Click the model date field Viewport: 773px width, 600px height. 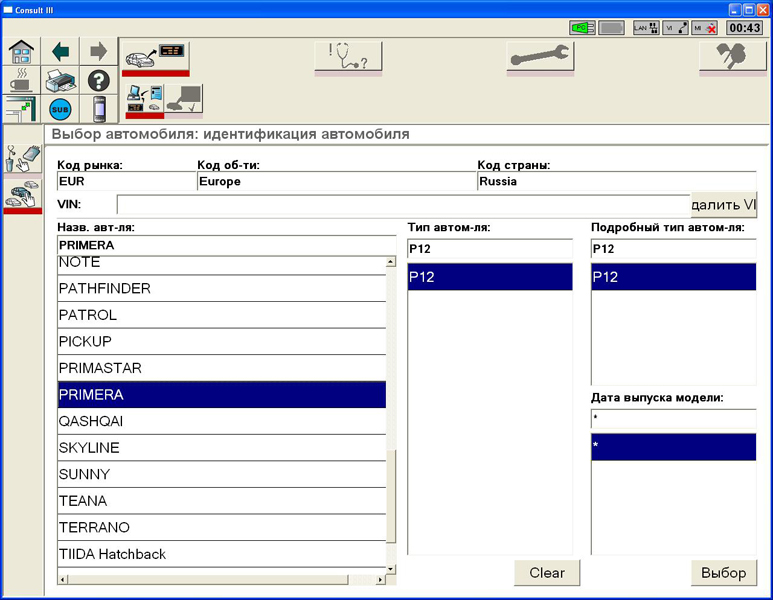(x=673, y=419)
